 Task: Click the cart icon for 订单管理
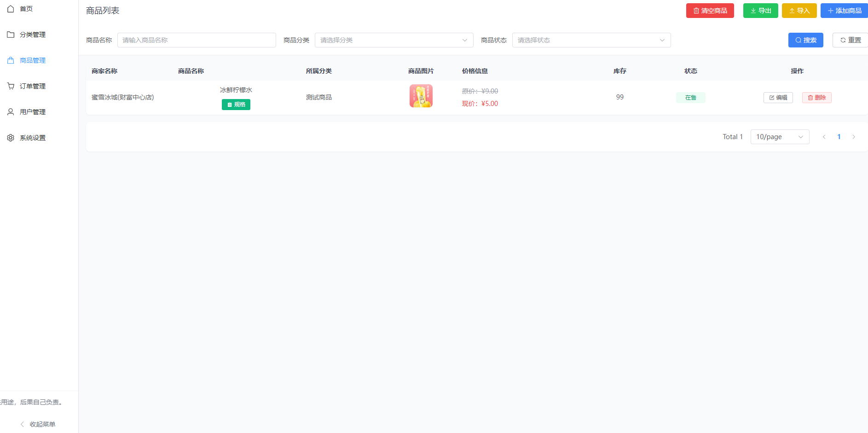point(11,86)
